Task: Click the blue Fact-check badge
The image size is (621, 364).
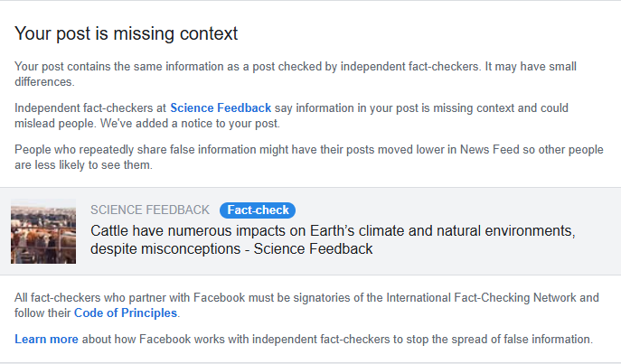Action: click(x=257, y=210)
